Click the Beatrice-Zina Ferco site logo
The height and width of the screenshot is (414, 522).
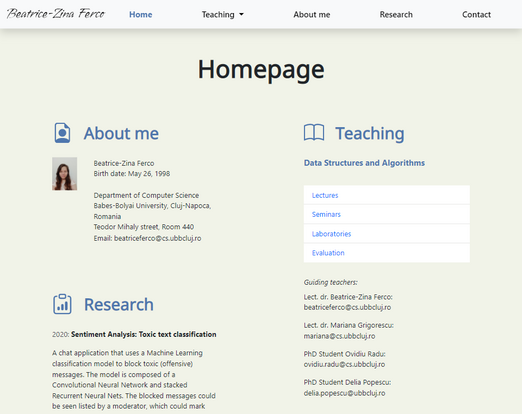point(56,14)
